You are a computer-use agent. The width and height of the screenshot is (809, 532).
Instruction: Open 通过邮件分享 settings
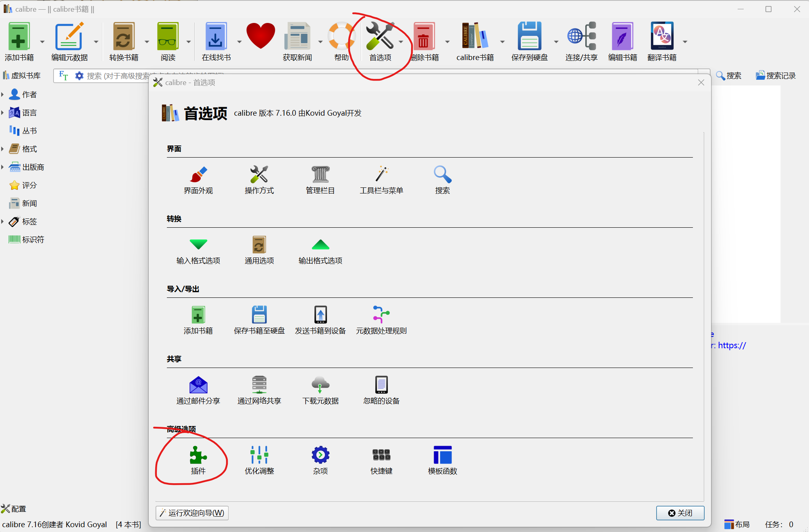pos(198,391)
